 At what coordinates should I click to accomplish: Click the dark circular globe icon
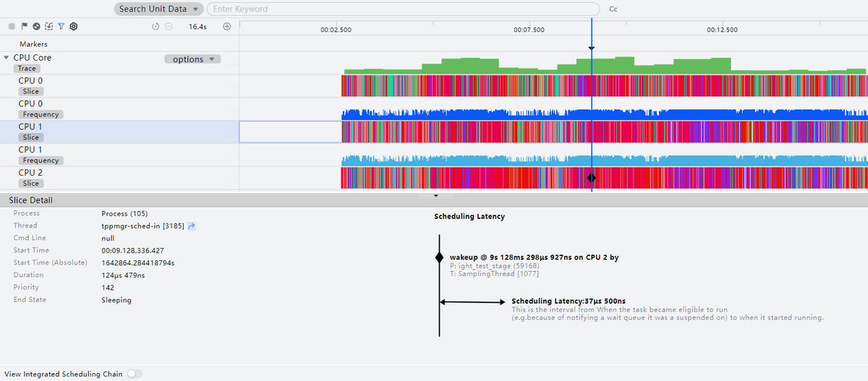[36, 26]
